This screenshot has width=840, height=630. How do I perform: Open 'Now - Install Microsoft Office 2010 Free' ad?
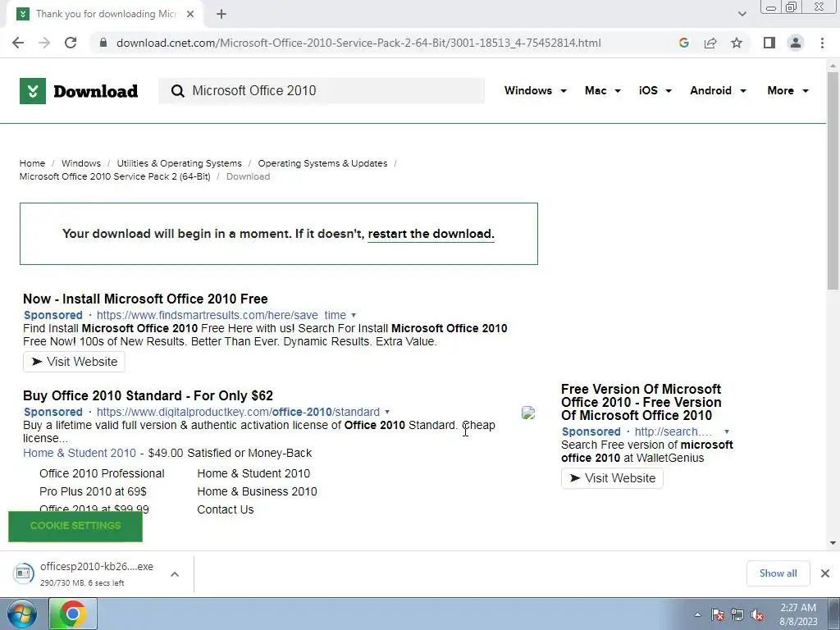(x=145, y=299)
